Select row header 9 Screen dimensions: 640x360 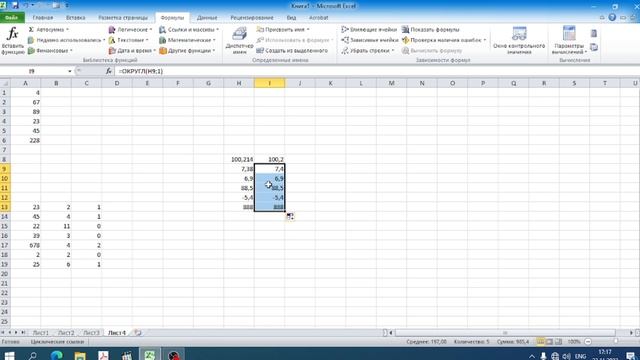4,169
